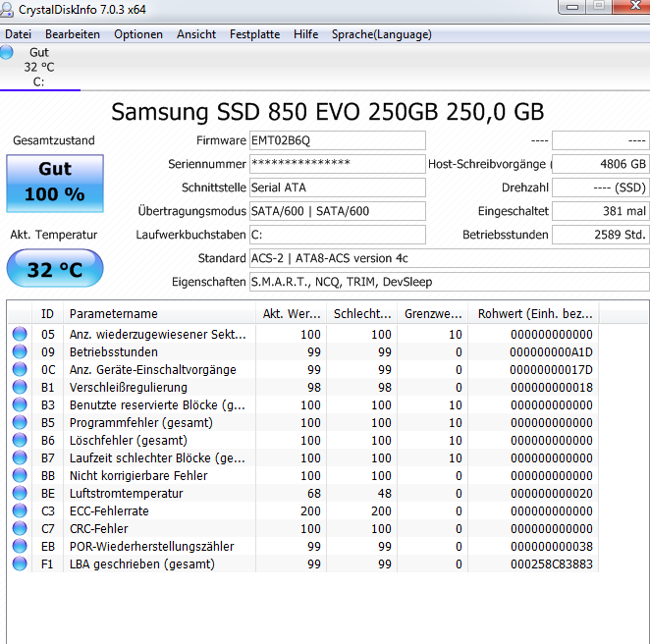This screenshot has height=644, width=650.
Task: Click the Eingeschaltet value 381 mal
Action: click(x=601, y=211)
